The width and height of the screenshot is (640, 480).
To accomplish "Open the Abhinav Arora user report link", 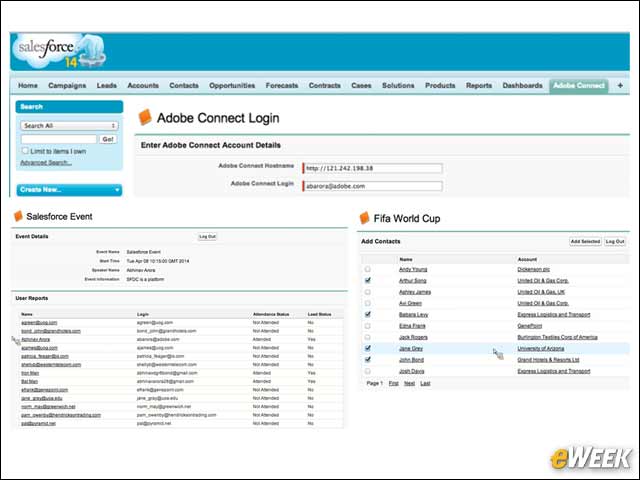I will tap(36, 339).
